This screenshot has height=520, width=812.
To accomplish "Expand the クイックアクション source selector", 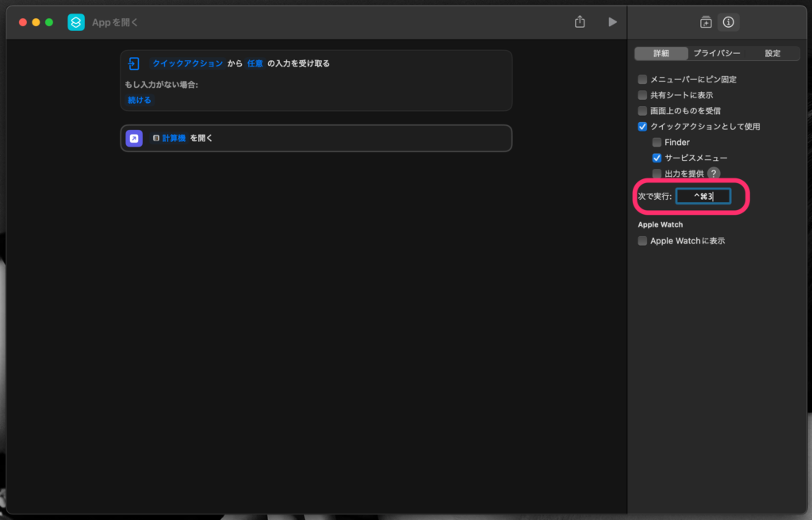I will click(x=188, y=63).
